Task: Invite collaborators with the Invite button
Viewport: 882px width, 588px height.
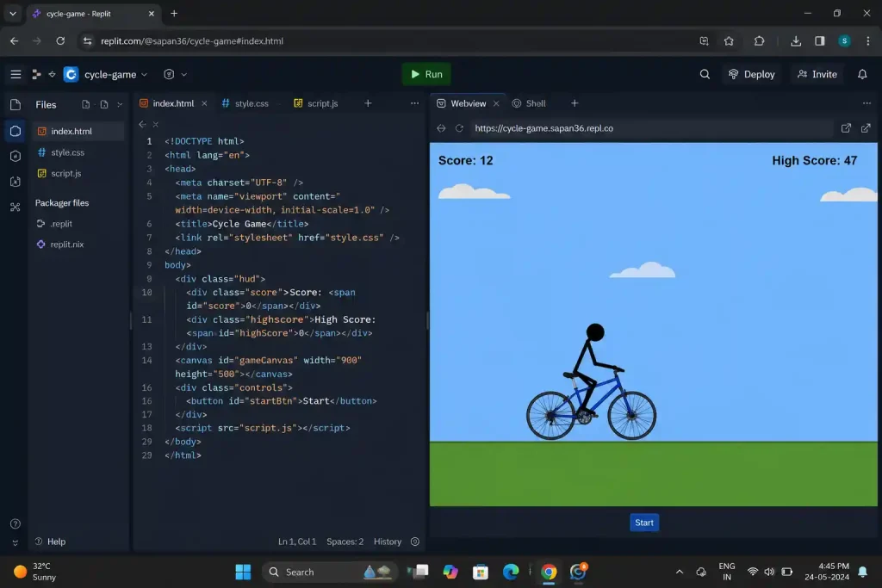Action: (x=817, y=74)
